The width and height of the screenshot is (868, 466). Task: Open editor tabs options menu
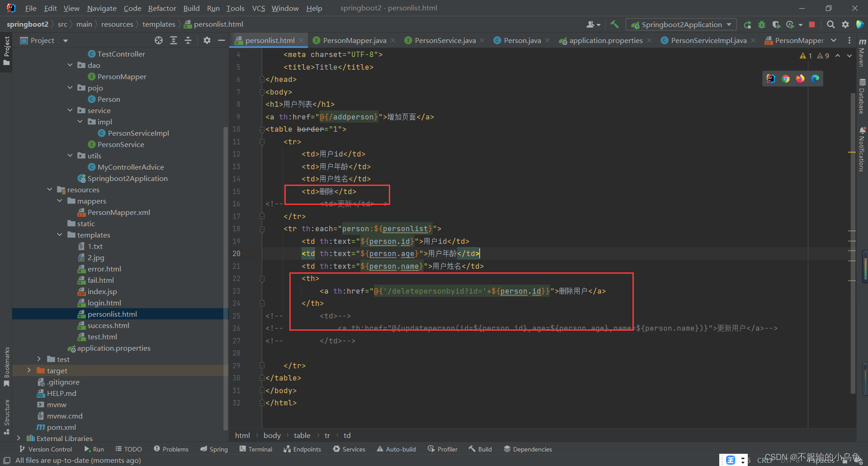(849, 40)
